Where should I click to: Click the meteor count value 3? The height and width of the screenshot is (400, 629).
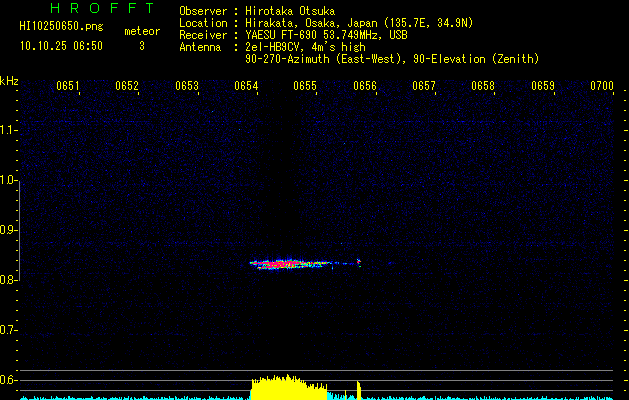click(x=142, y=46)
